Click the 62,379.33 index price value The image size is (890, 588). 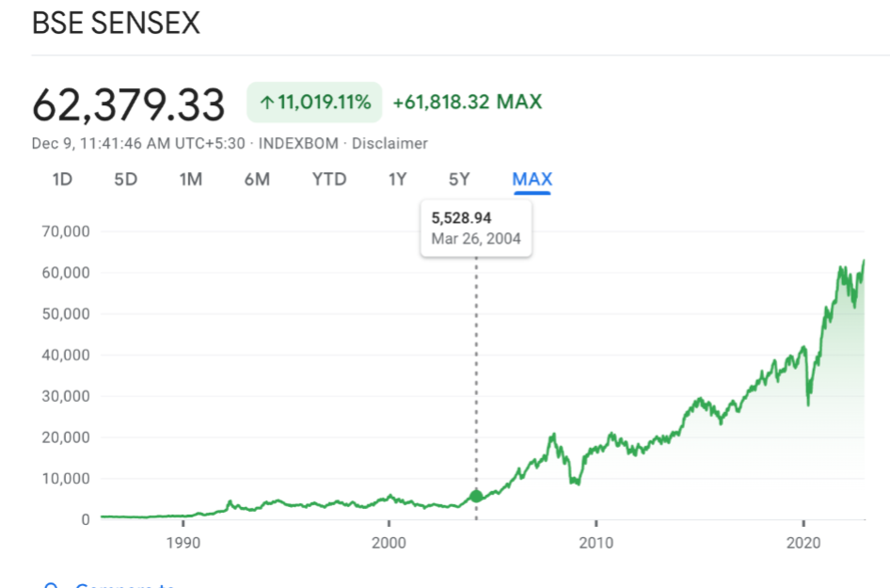pyautogui.click(x=129, y=104)
